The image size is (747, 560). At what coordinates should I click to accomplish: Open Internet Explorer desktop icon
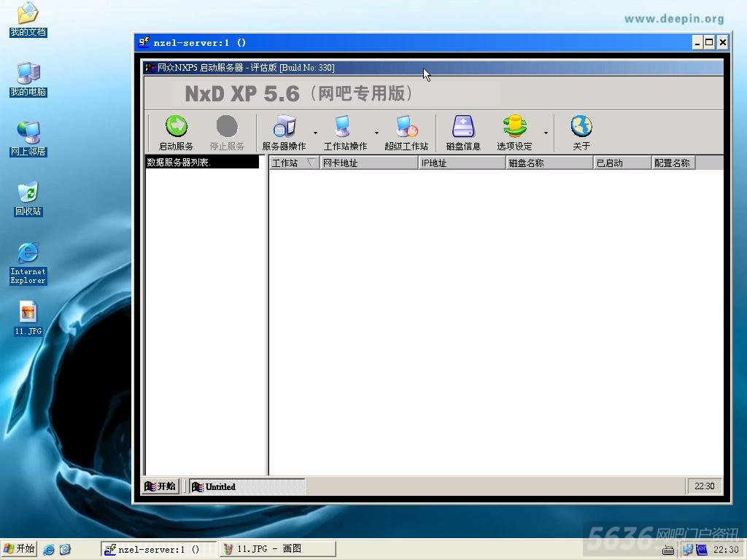click(x=28, y=264)
